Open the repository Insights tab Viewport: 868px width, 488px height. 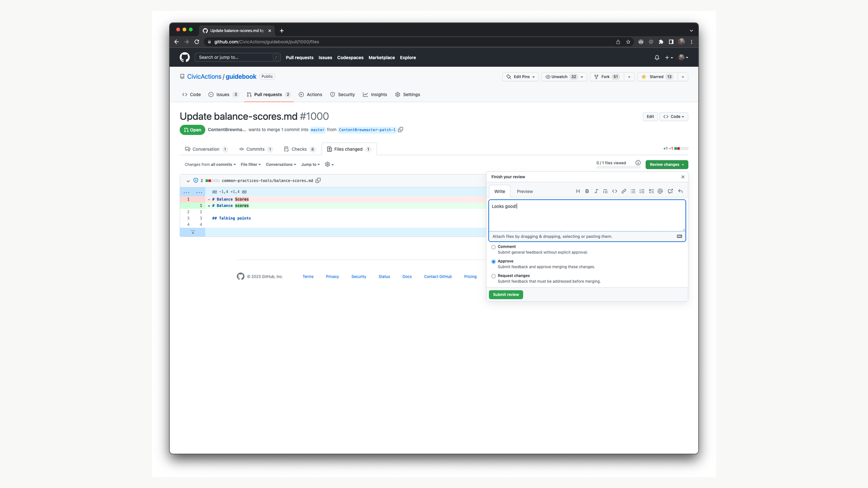(x=375, y=94)
